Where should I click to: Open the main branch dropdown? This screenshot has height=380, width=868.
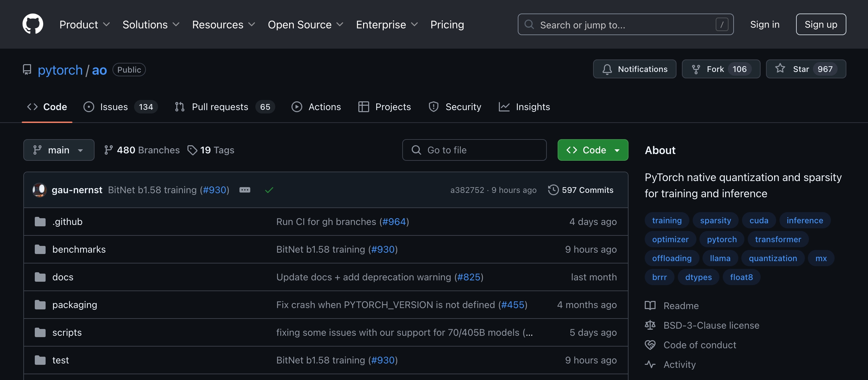(x=59, y=150)
